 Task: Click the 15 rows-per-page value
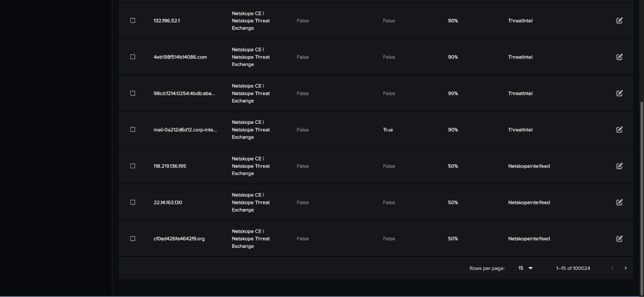coord(520,268)
